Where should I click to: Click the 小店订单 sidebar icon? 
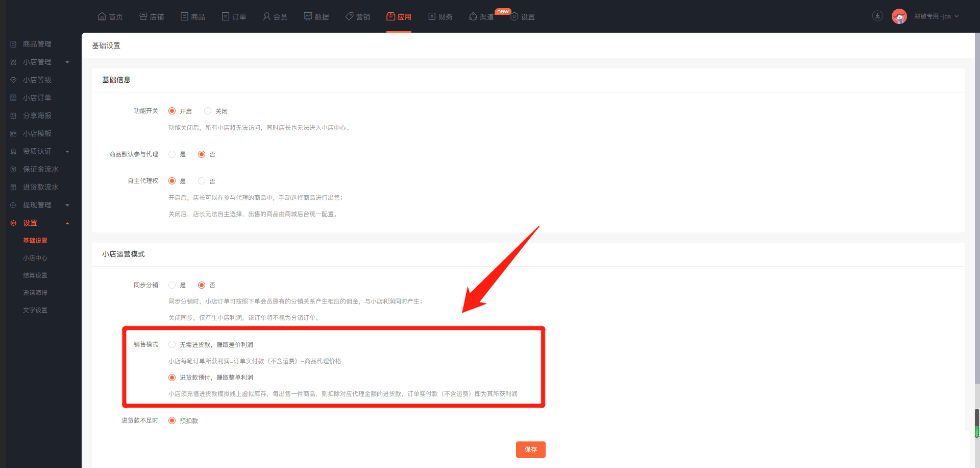(x=13, y=98)
